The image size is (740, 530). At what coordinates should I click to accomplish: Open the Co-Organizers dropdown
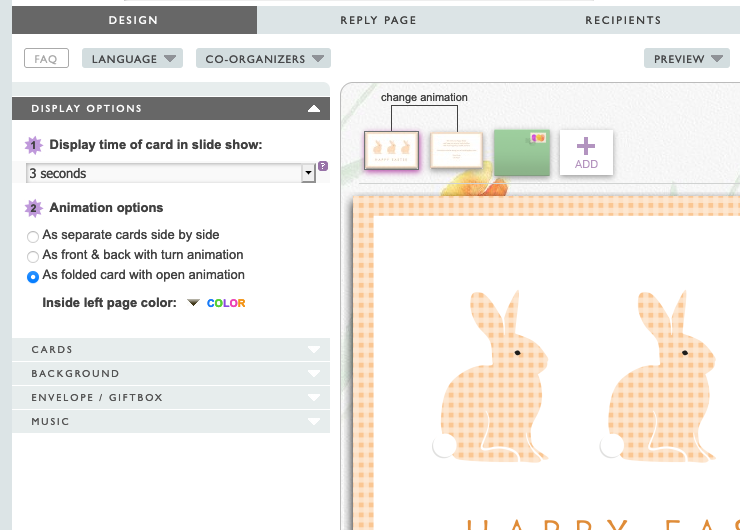click(263, 59)
